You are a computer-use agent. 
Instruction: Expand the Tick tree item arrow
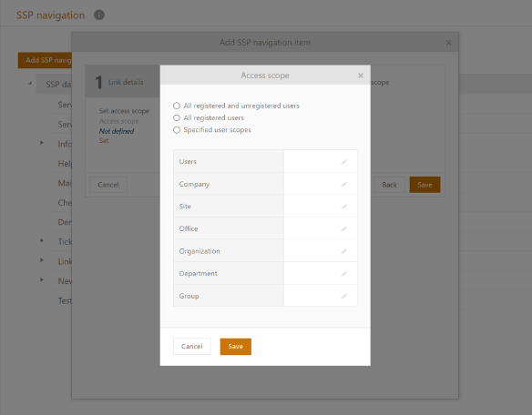42,241
